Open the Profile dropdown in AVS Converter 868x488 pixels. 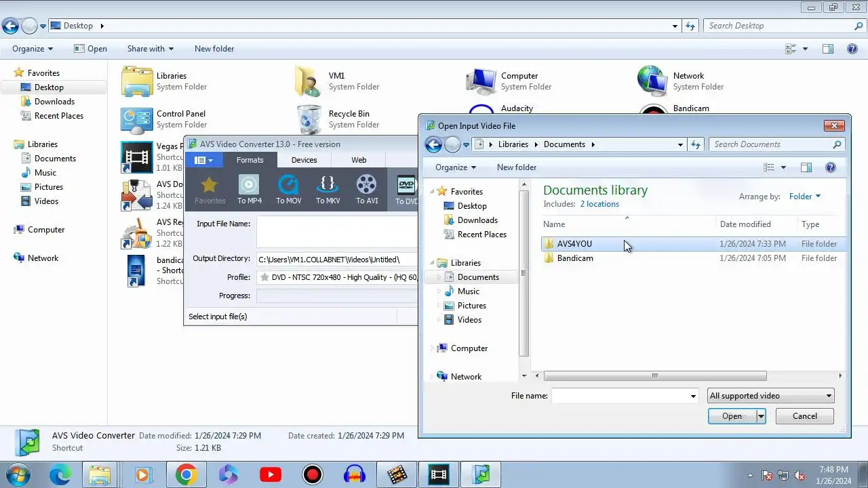pyautogui.click(x=337, y=277)
